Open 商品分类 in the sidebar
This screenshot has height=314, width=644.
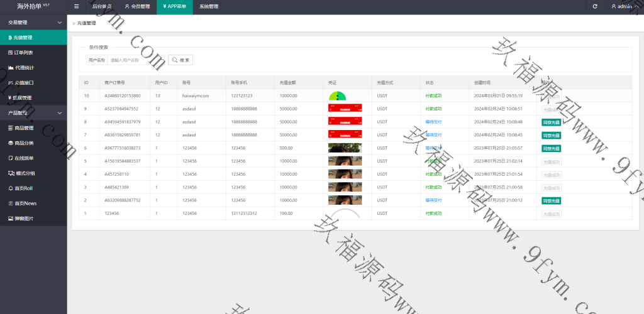point(24,143)
